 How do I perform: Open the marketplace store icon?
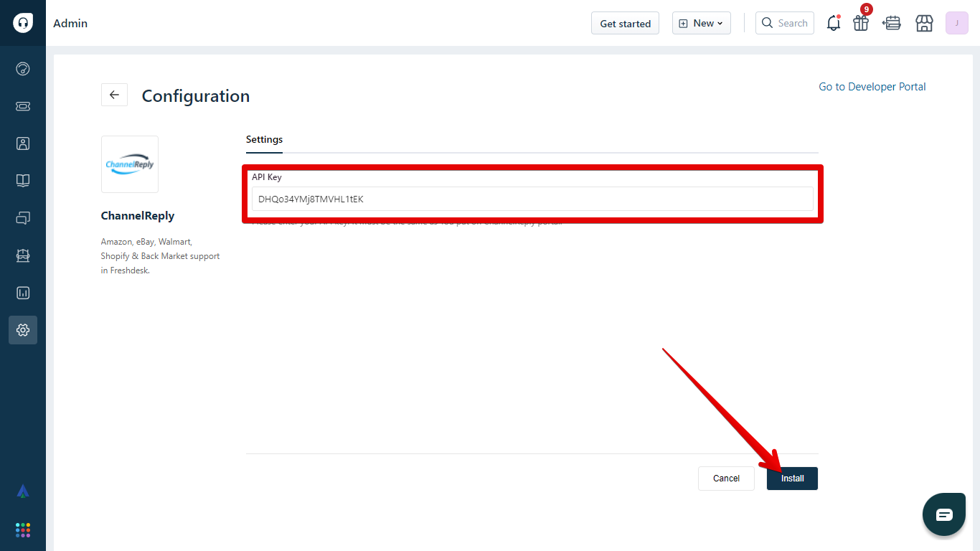924,23
